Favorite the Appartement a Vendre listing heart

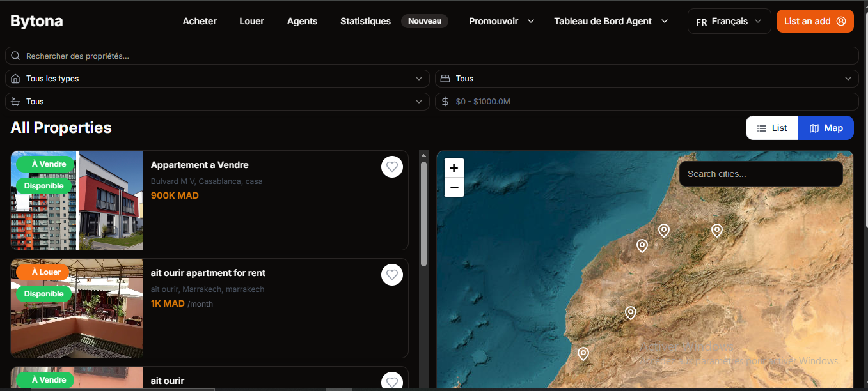point(392,167)
